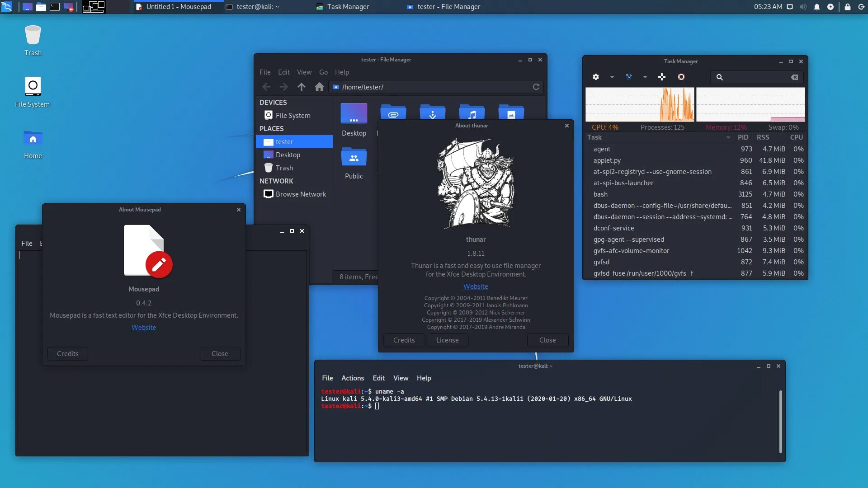Screen dimensions: 868x488
Task: Select Browse Network in File Manager sidebar
Action: pos(301,194)
